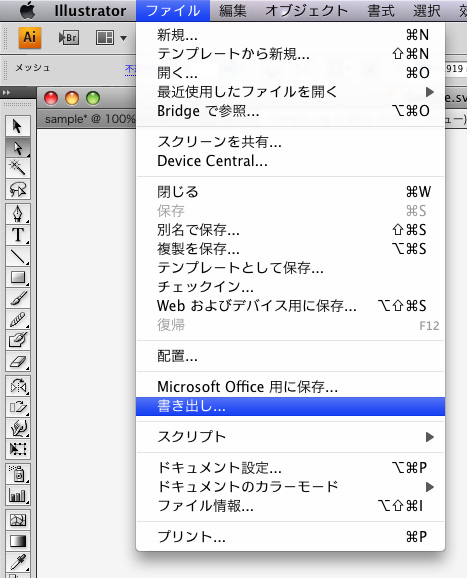
Task: Select the Blob Brush tool
Action: point(17,340)
